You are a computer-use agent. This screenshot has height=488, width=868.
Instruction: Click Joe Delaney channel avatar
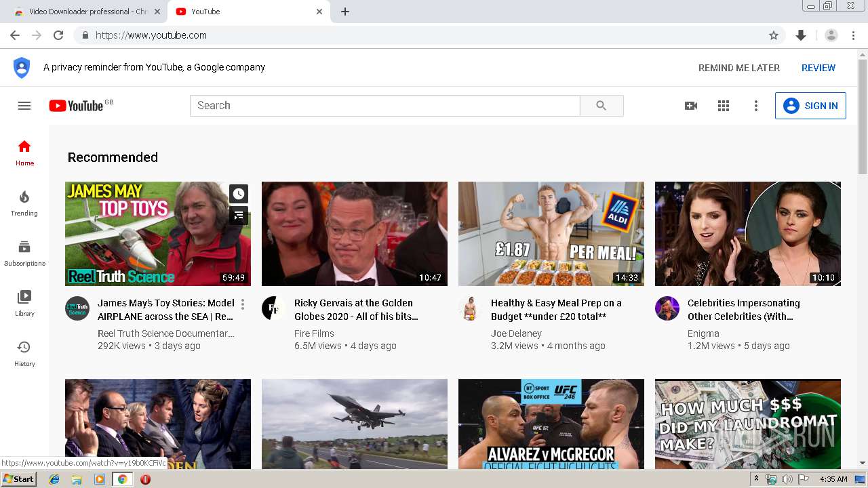click(x=471, y=308)
